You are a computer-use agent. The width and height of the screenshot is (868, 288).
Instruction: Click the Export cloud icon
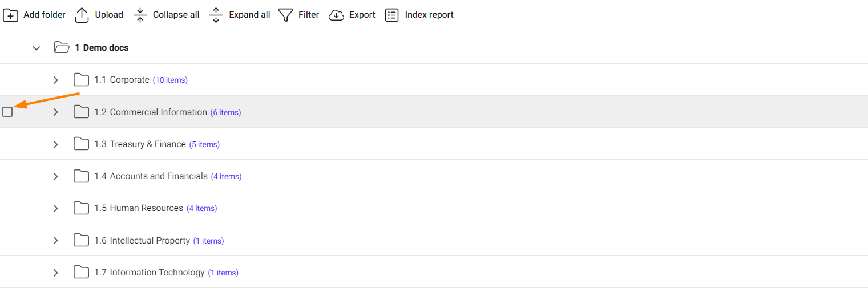(337, 15)
